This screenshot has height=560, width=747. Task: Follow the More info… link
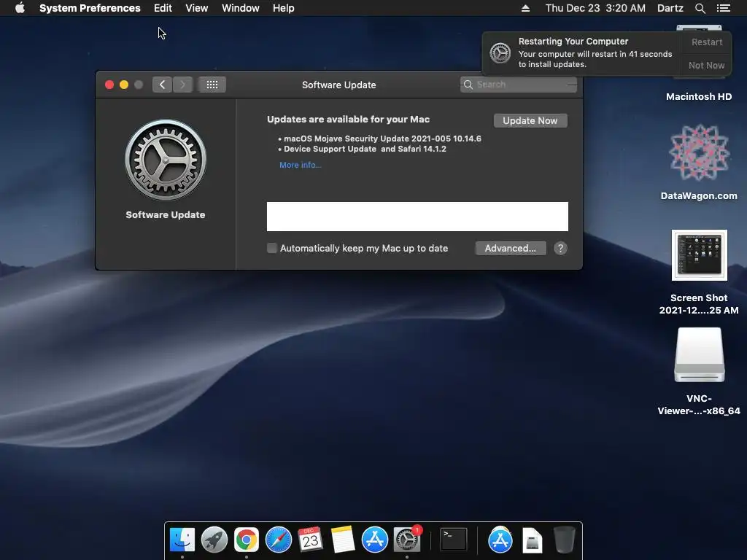coord(300,165)
